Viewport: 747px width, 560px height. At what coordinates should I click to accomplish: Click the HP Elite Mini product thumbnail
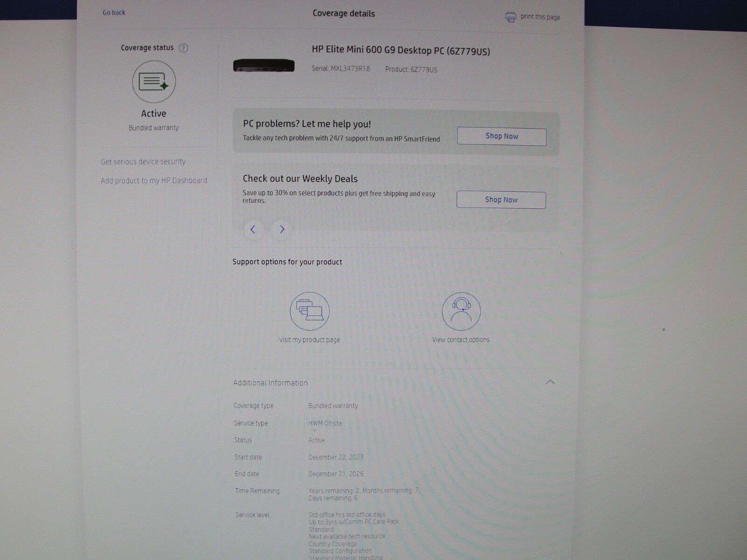click(264, 66)
